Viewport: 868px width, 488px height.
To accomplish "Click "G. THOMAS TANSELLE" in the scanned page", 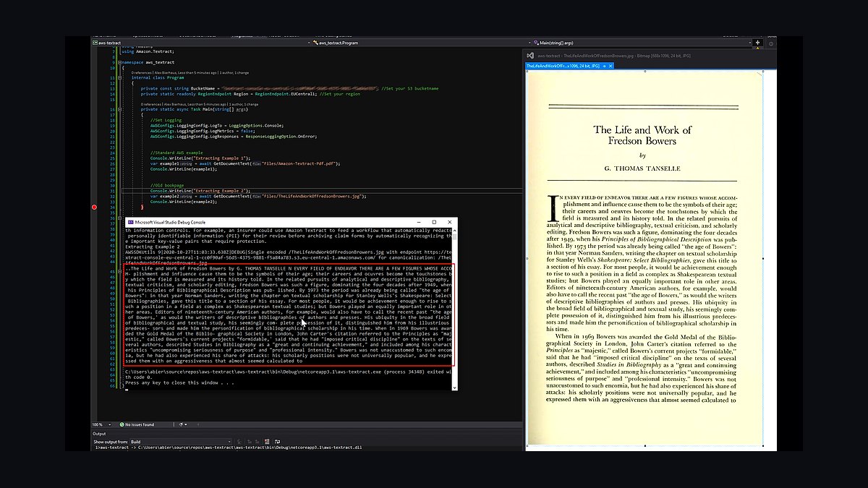I will click(x=642, y=168).
